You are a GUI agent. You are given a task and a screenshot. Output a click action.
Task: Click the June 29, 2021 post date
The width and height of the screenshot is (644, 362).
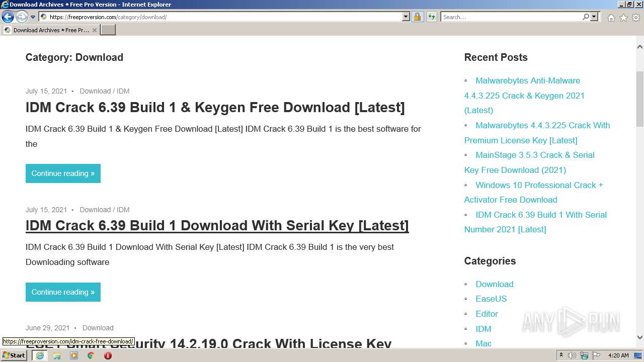[x=48, y=328]
